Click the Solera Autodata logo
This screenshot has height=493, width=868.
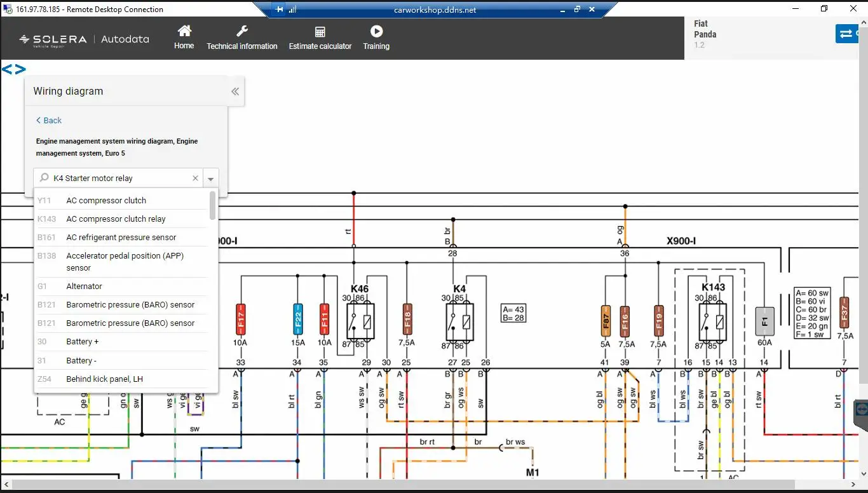[84, 39]
